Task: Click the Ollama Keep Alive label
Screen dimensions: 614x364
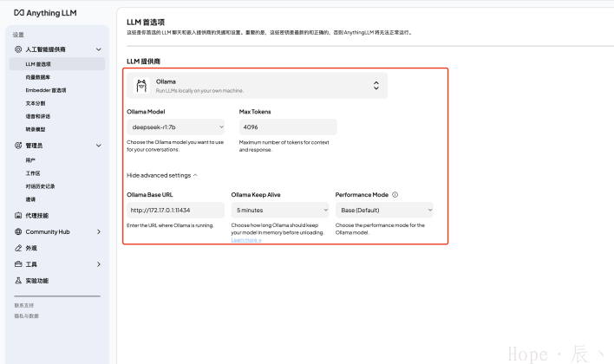Action: coord(256,194)
